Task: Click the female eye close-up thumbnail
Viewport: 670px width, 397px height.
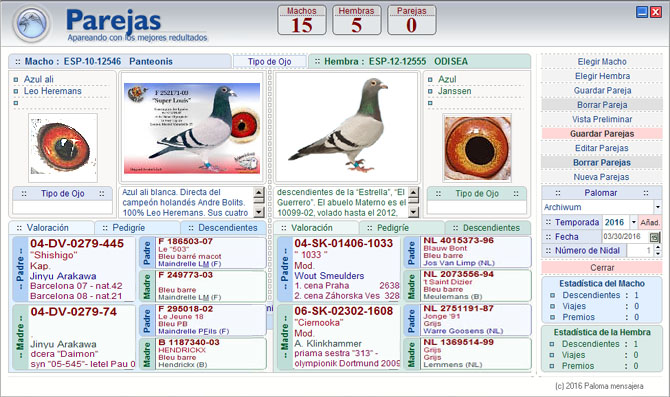Action: click(x=477, y=148)
